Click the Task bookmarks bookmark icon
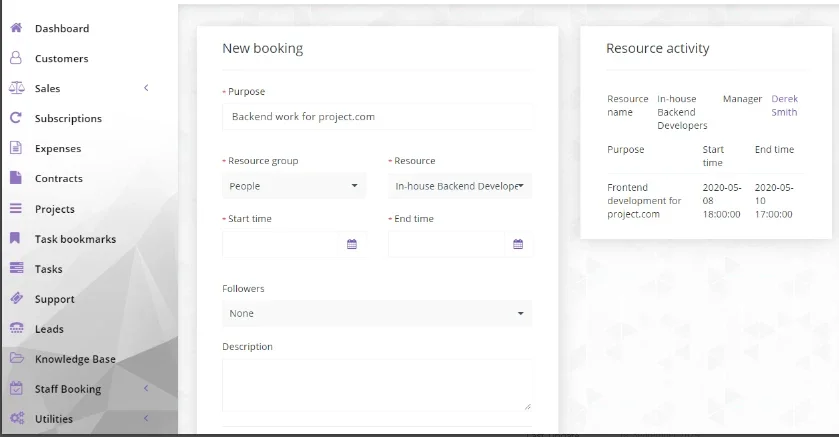The height and width of the screenshot is (437, 839). (x=16, y=238)
